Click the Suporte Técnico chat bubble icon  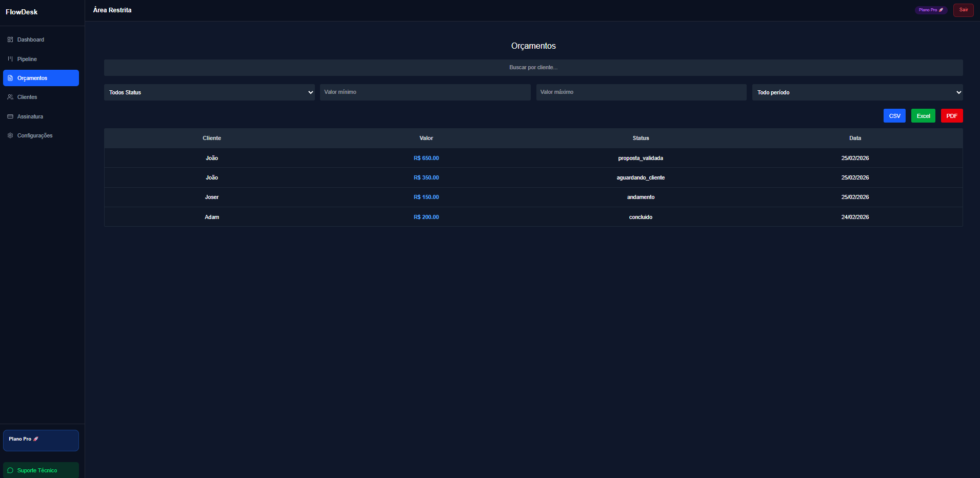[10, 470]
